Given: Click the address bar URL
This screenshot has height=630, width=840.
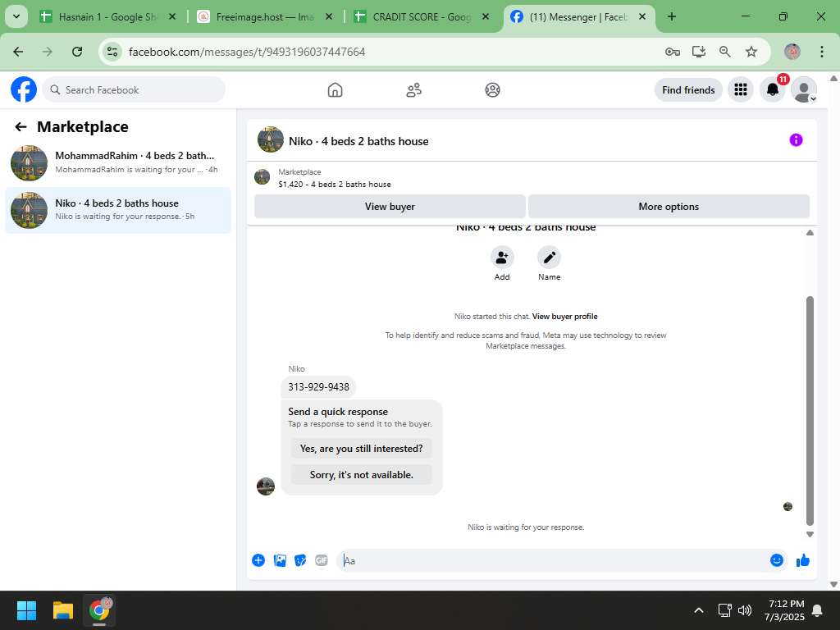Looking at the screenshot, I should coord(247,52).
